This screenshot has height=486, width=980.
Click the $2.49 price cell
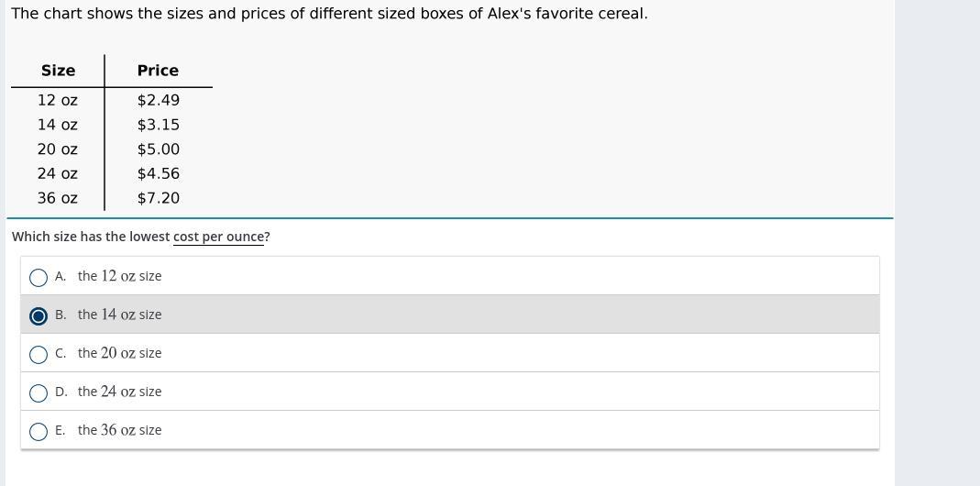pos(158,100)
